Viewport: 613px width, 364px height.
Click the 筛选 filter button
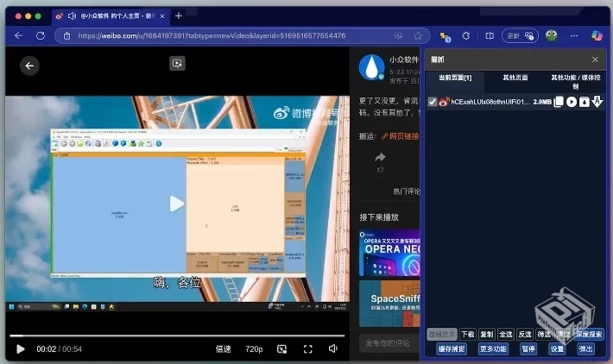(x=544, y=335)
